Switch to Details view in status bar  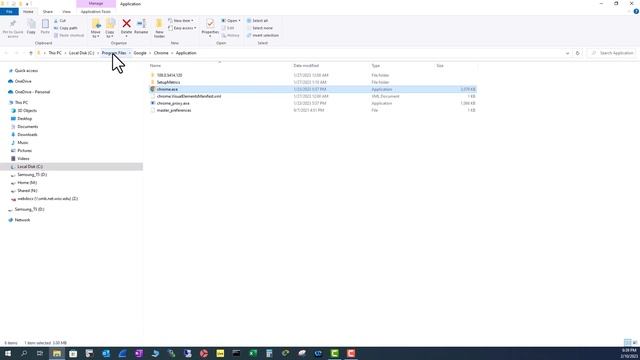point(627,342)
